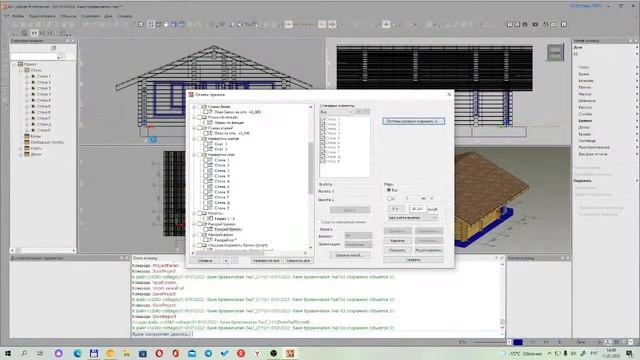640x360 pixels.
Task: Check the Кровля 1 - 1 box in the dialog tree
Action: point(206,219)
